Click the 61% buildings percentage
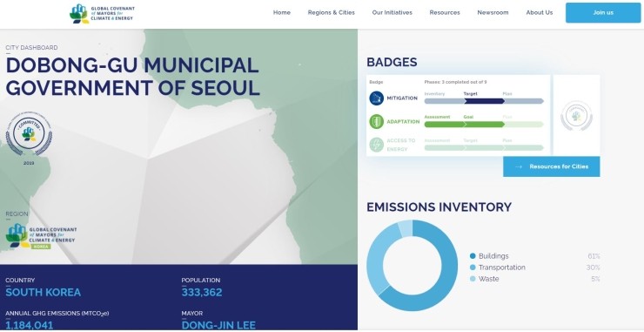The width and height of the screenshot is (644, 332). (x=594, y=256)
